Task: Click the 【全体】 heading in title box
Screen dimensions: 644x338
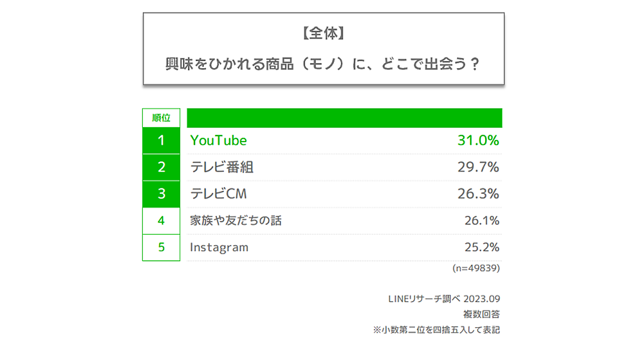Action: (323, 34)
